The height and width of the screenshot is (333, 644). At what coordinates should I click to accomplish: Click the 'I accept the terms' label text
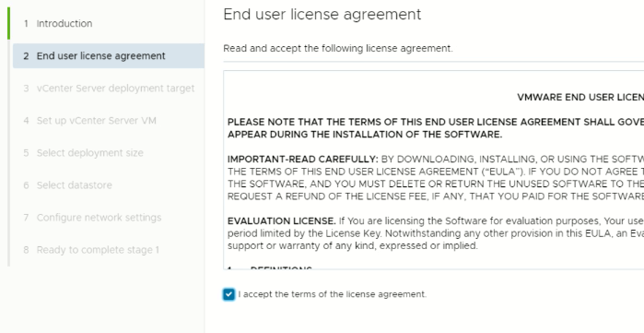(333, 294)
